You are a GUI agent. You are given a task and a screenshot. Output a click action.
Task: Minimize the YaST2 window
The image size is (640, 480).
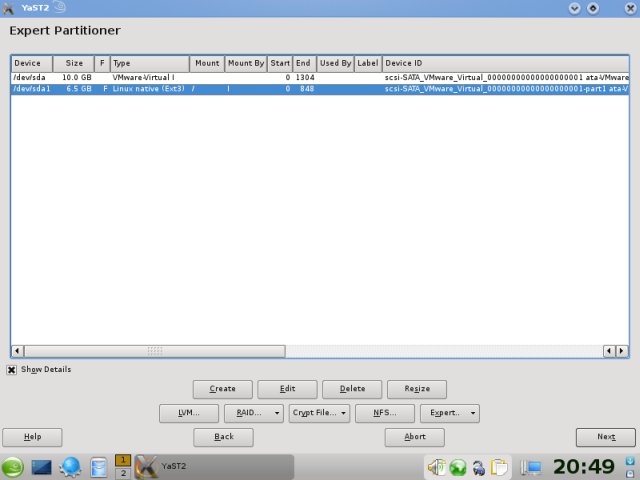tap(574, 8)
